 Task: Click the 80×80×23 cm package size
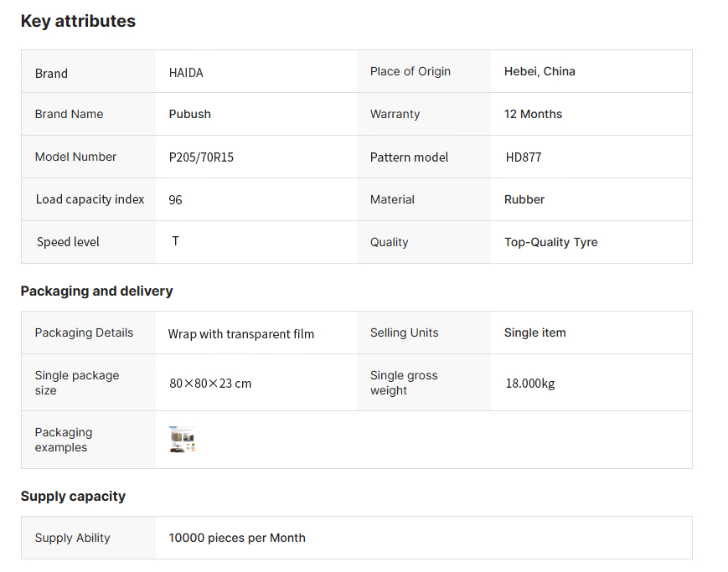click(x=210, y=384)
